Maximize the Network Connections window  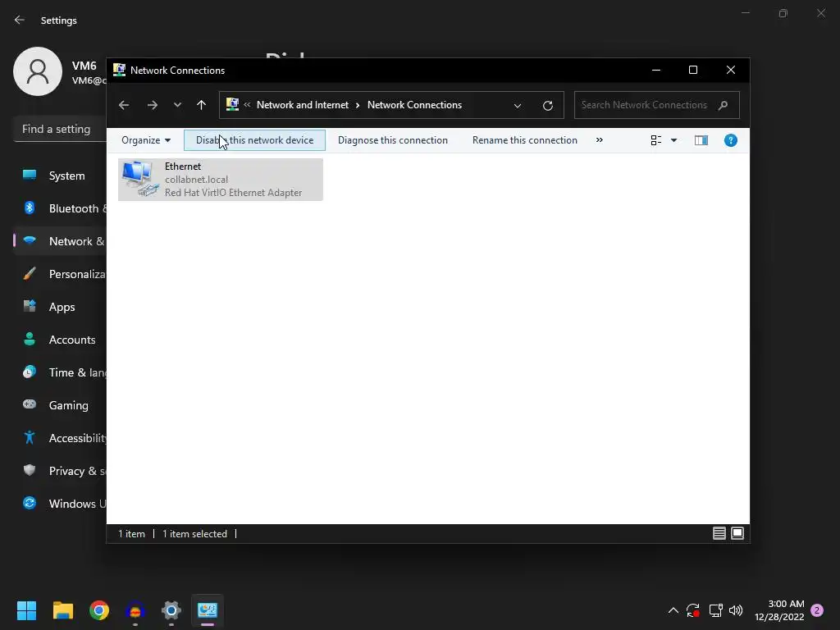click(693, 71)
